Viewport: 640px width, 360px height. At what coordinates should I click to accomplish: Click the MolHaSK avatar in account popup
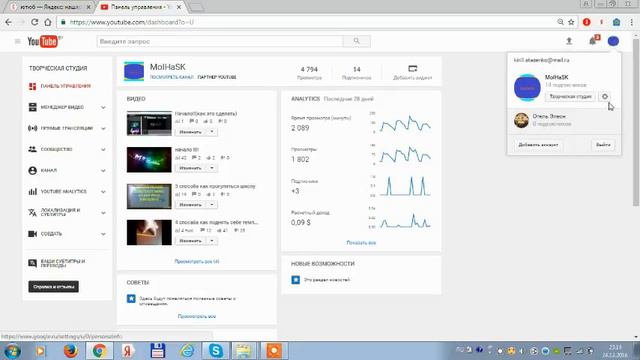point(527,87)
